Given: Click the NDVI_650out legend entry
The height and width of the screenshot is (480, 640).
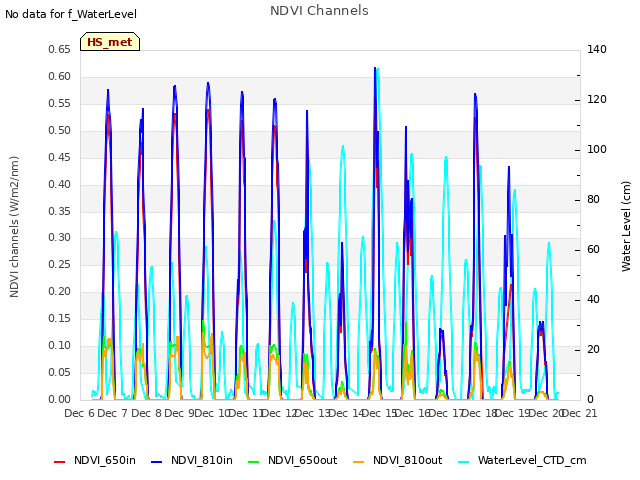Looking at the screenshot, I should tap(293, 460).
